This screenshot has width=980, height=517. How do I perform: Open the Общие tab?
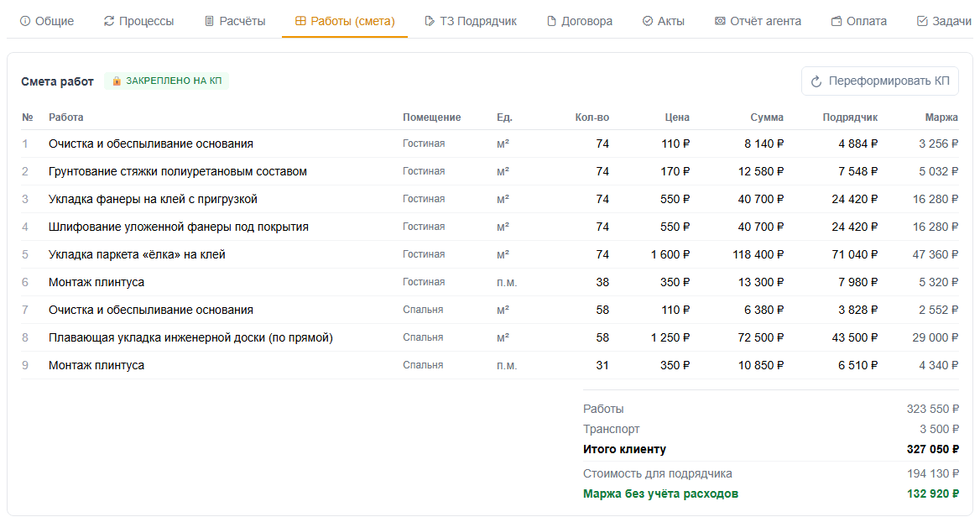point(47,21)
